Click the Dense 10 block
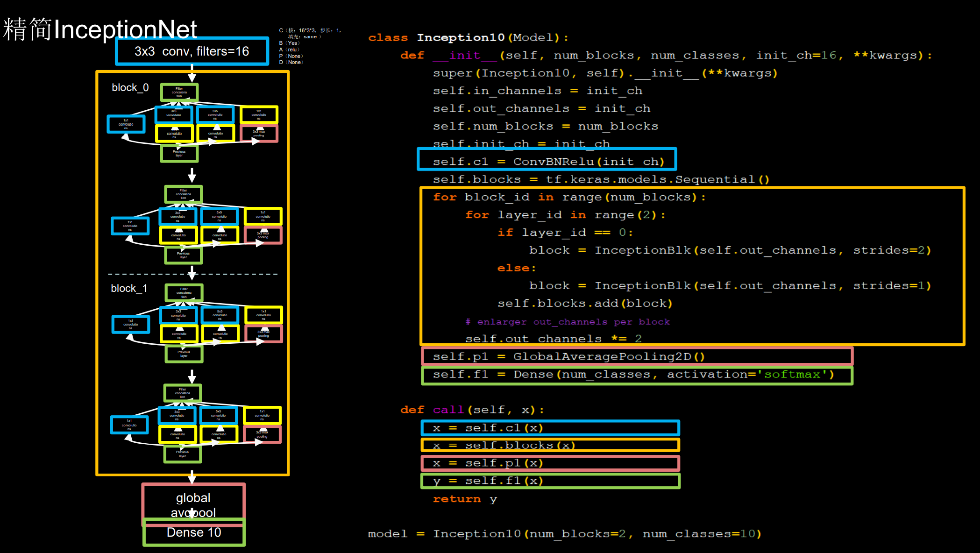The width and height of the screenshot is (980, 553). point(193,532)
